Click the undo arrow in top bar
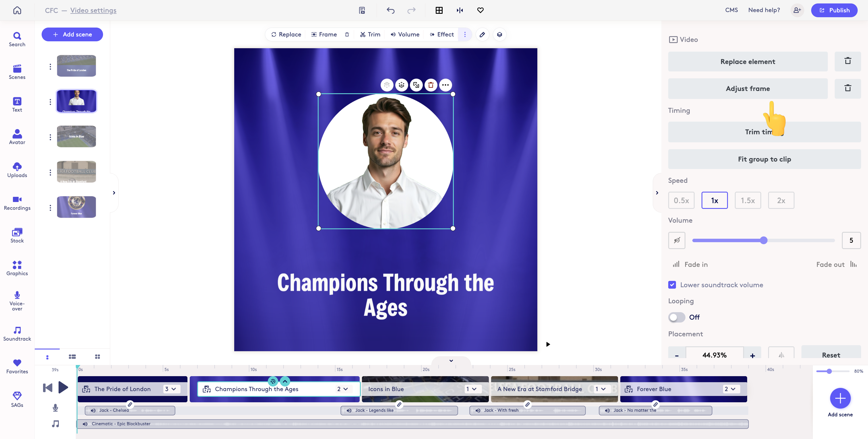Screen dimensions: 868x439 tap(390, 10)
